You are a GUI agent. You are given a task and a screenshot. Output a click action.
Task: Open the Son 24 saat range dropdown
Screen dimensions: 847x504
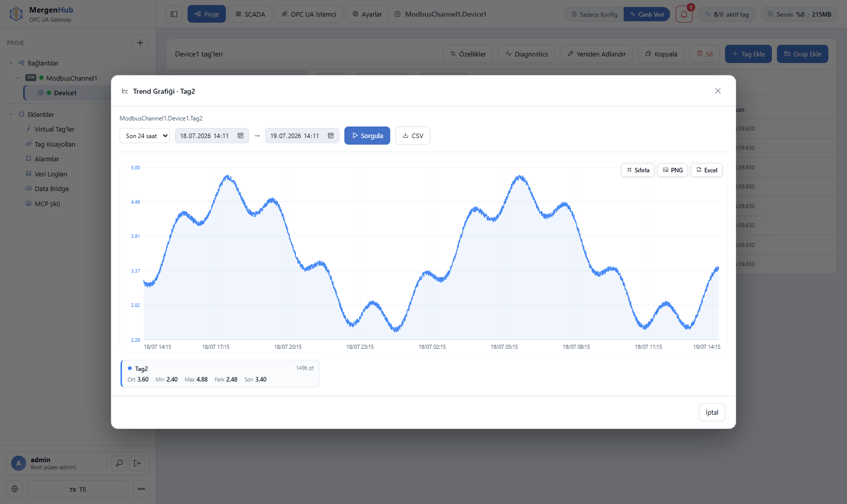[x=145, y=136]
